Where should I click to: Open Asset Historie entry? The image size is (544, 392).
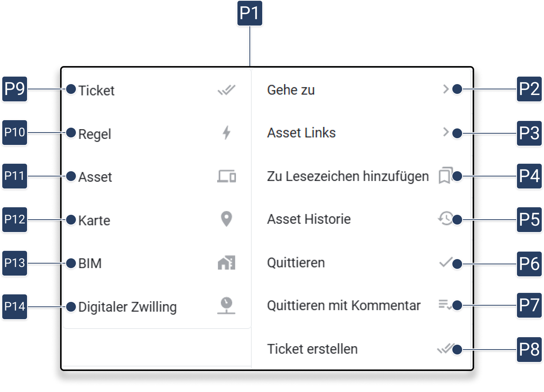pos(309,219)
